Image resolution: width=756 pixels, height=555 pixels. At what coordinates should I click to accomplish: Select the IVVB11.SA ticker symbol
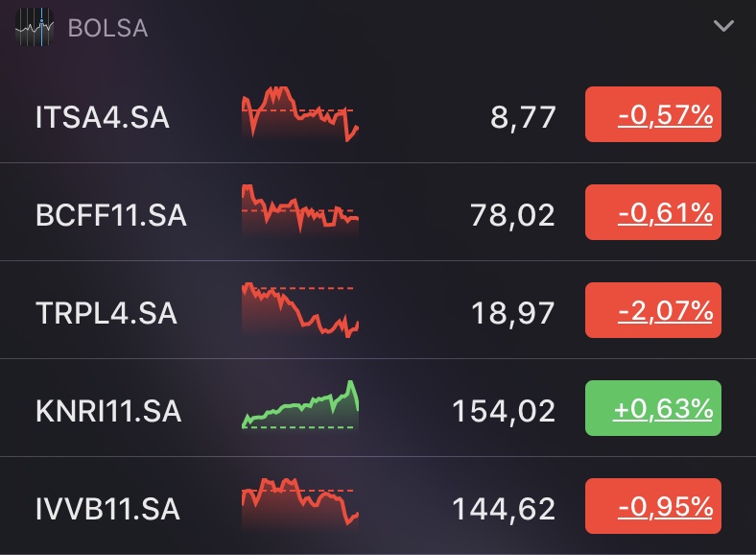[x=107, y=509]
